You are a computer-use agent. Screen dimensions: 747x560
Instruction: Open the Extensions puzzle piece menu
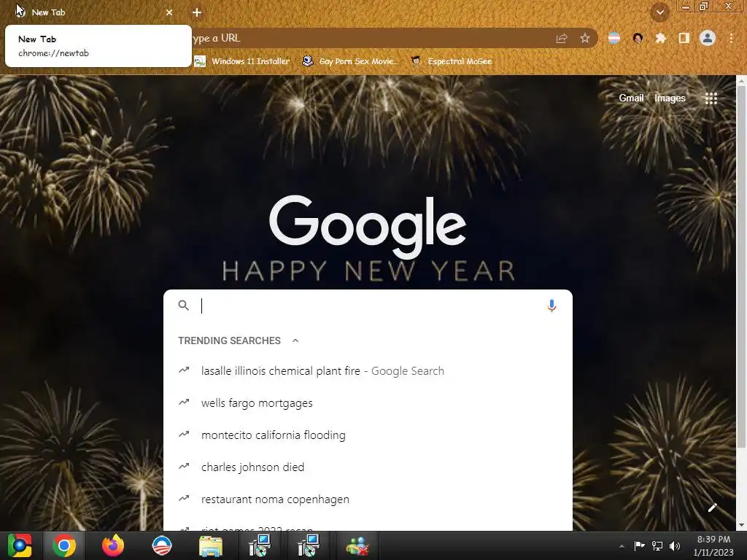(x=660, y=38)
